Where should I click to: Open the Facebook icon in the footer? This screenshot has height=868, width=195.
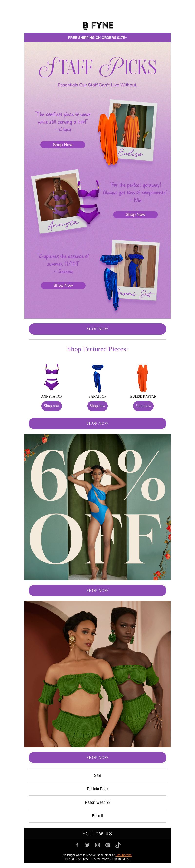(x=77, y=845)
